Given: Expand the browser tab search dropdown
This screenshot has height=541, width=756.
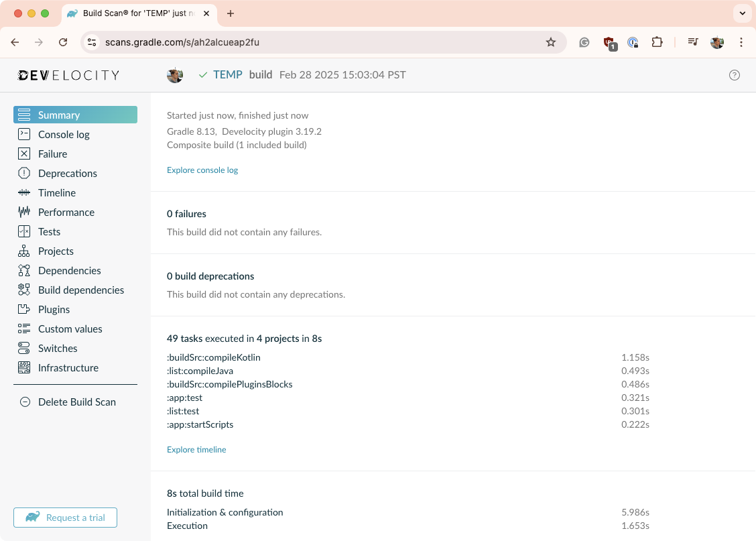Looking at the screenshot, I should (x=741, y=13).
